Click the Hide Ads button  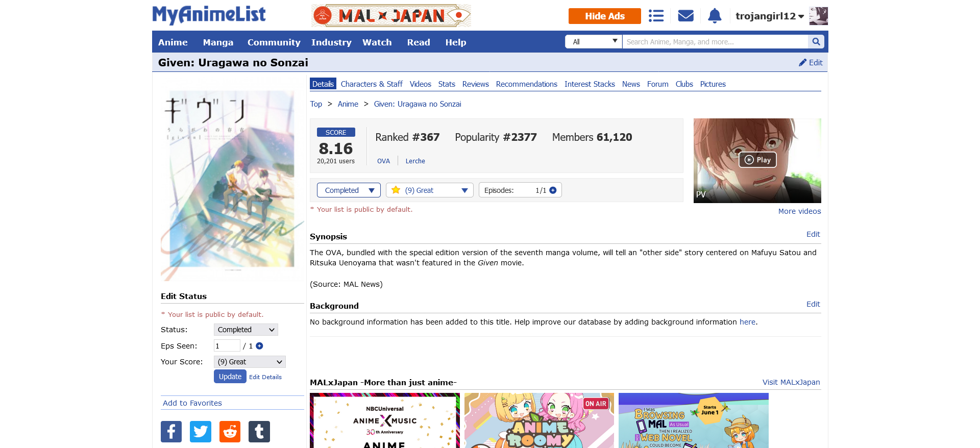coord(605,16)
